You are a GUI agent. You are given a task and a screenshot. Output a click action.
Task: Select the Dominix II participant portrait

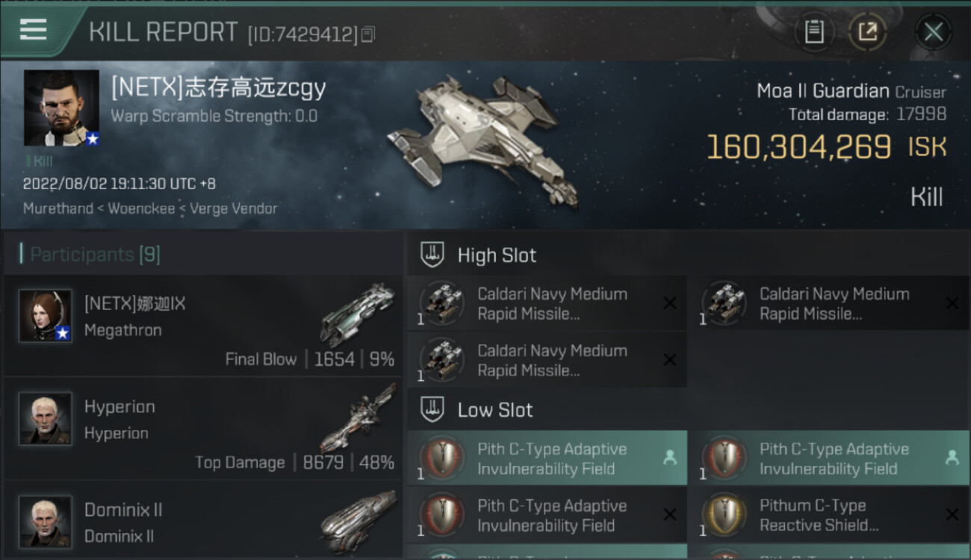(46, 521)
